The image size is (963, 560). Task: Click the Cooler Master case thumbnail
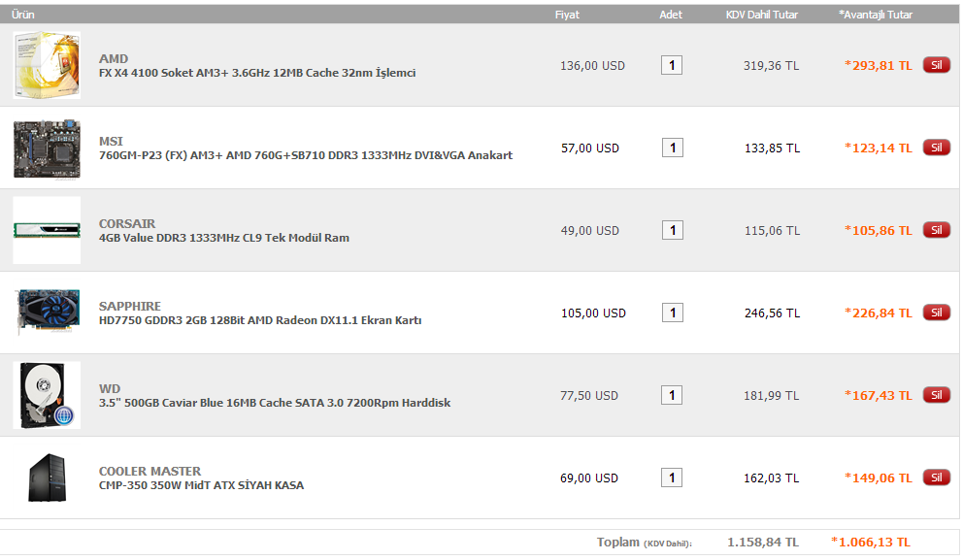[47, 478]
